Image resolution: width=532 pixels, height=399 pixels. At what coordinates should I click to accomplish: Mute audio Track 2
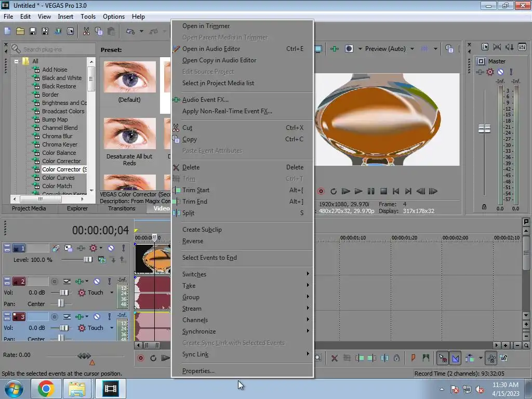(x=97, y=281)
